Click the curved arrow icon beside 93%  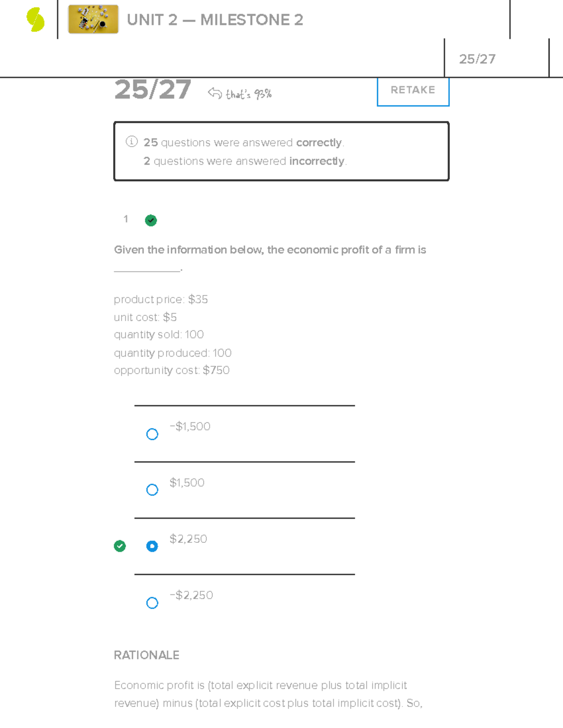point(214,93)
